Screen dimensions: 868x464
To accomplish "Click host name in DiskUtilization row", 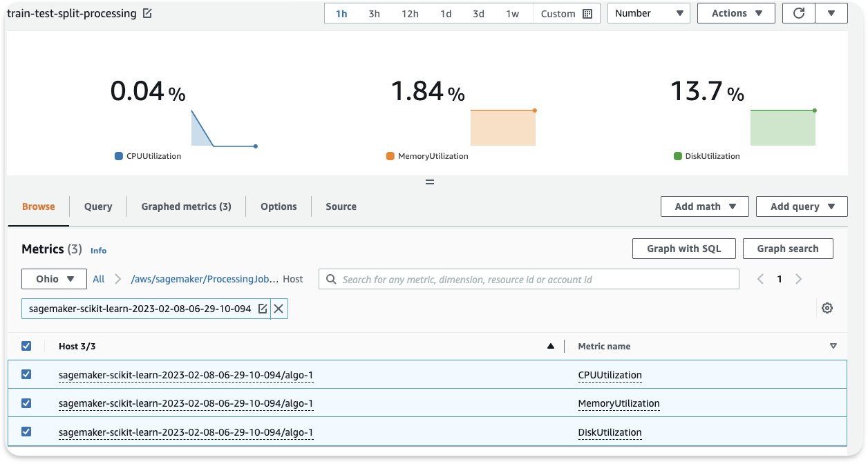I will click(186, 432).
